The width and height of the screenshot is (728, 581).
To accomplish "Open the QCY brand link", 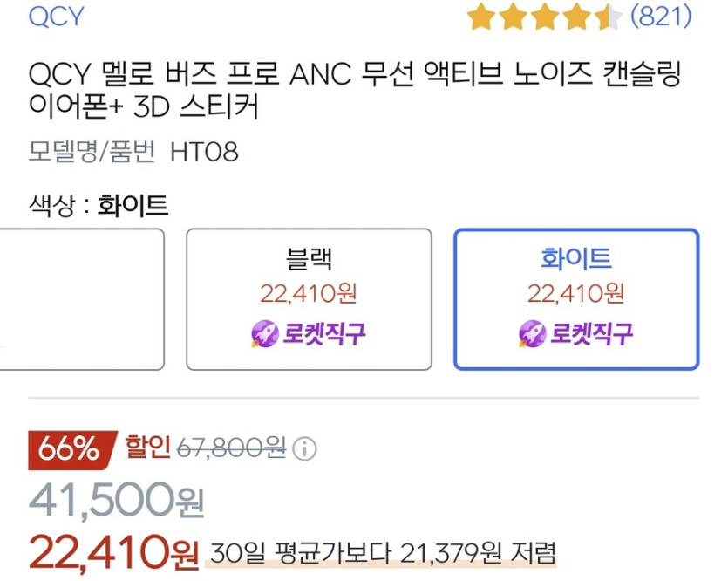I will pyautogui.click(x=55, y=17).
